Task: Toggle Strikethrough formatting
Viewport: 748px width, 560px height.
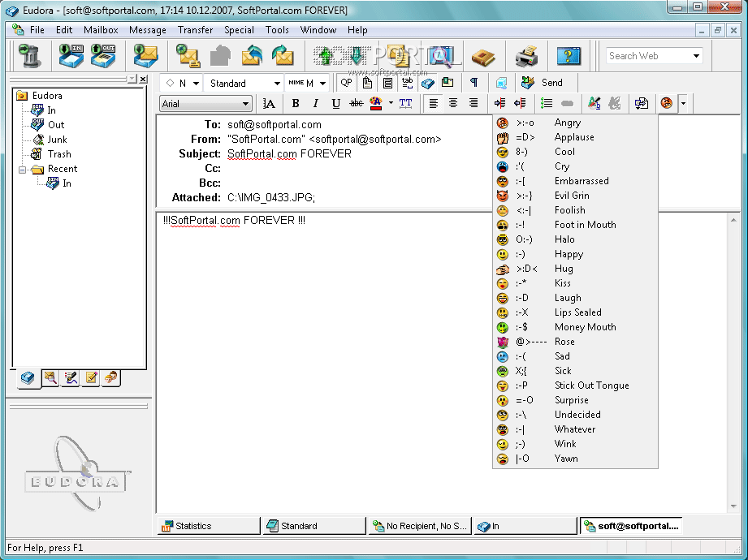Action: tap(357, 103)
